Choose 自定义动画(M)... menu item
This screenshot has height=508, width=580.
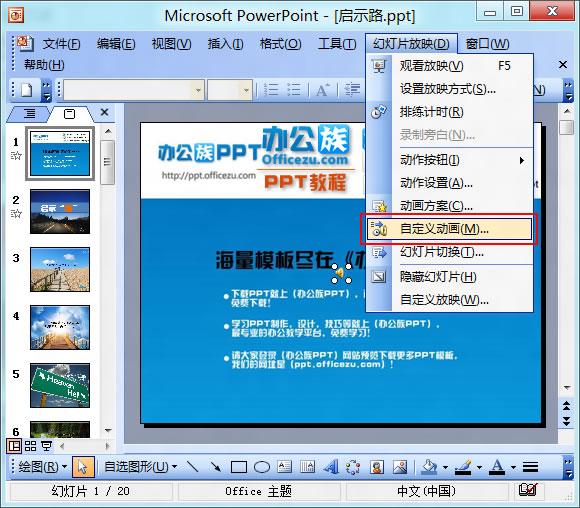pyautogui.click(x=449, y=229)
